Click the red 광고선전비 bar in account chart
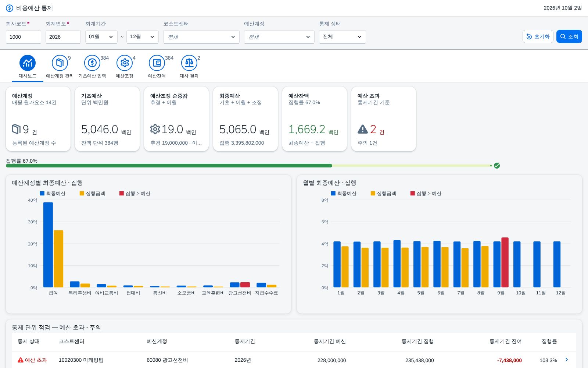 [x=245, y=285]
